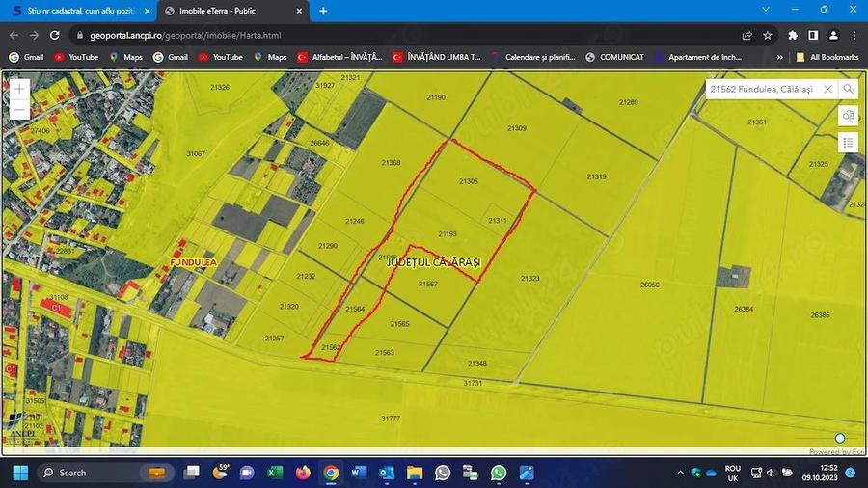The image size is (868, 488).
Task: Reload the geoportal page
Action: [x=55, y=35]
